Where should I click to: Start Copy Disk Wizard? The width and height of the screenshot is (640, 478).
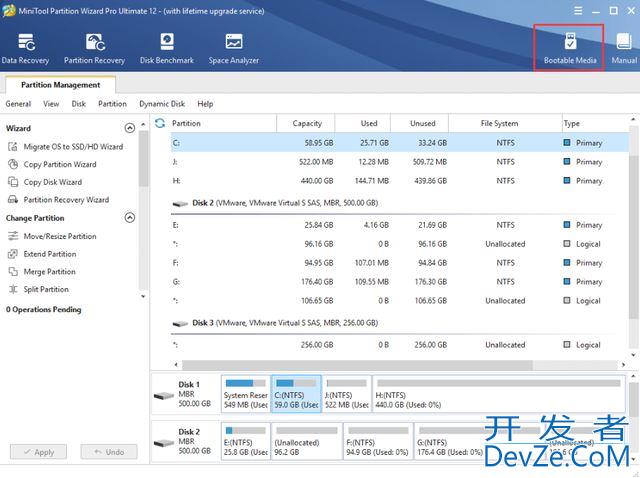pyautogui.click(x=45, y=182)
